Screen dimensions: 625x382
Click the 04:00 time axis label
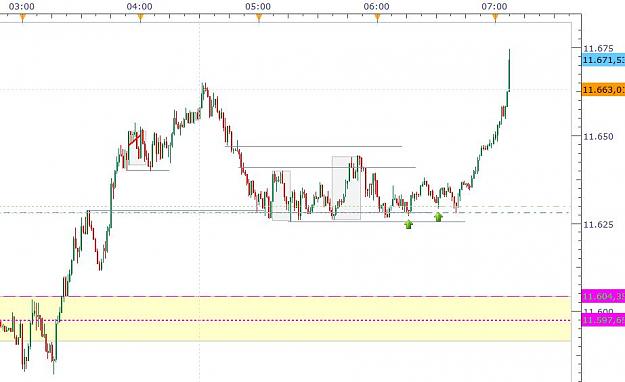[140, 6]
